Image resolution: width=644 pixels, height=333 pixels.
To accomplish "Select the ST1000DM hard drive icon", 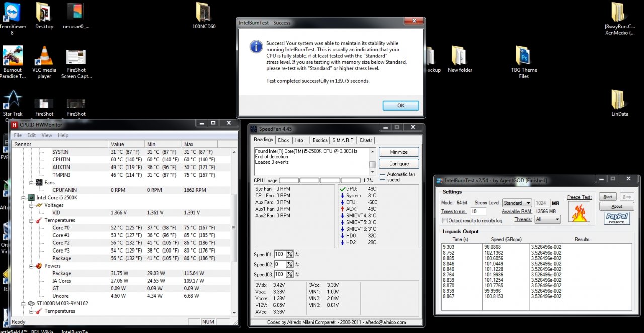I will point(31,303).
